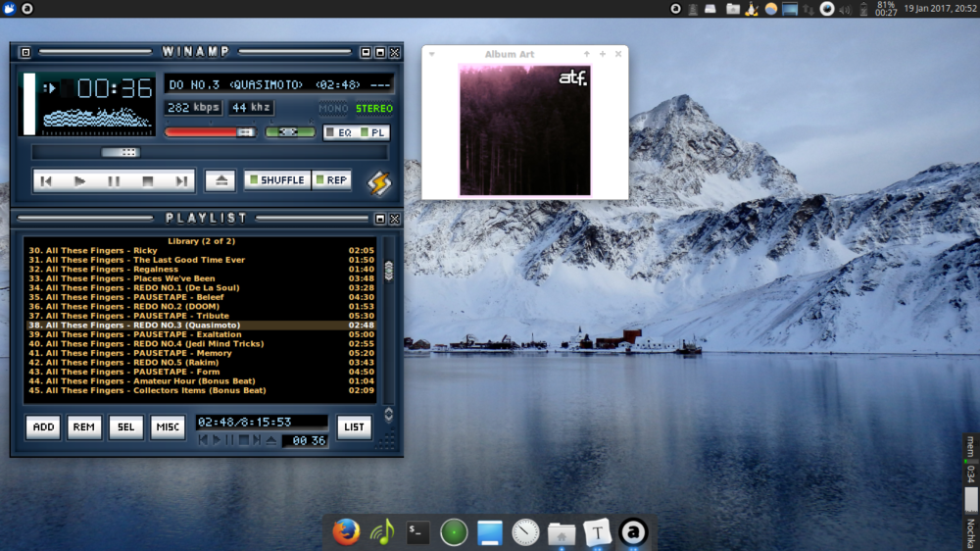Screen dimensions: 980x551
Task: Open the text editor T icon in dock
Action: coord(597,532)
